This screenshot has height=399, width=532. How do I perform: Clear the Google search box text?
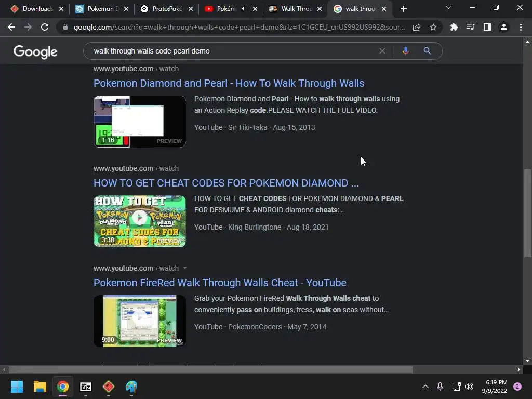coord(382,51)
